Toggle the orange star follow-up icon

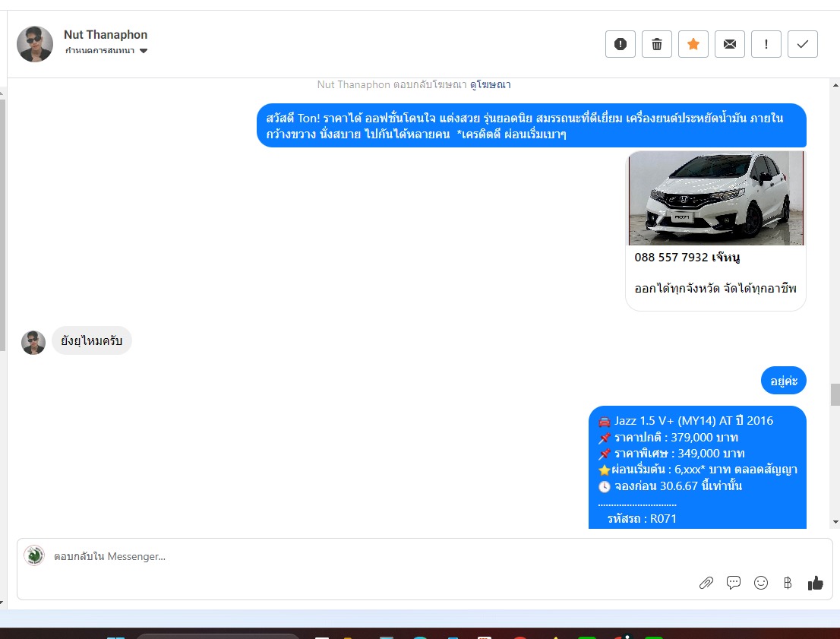point(693,44)
